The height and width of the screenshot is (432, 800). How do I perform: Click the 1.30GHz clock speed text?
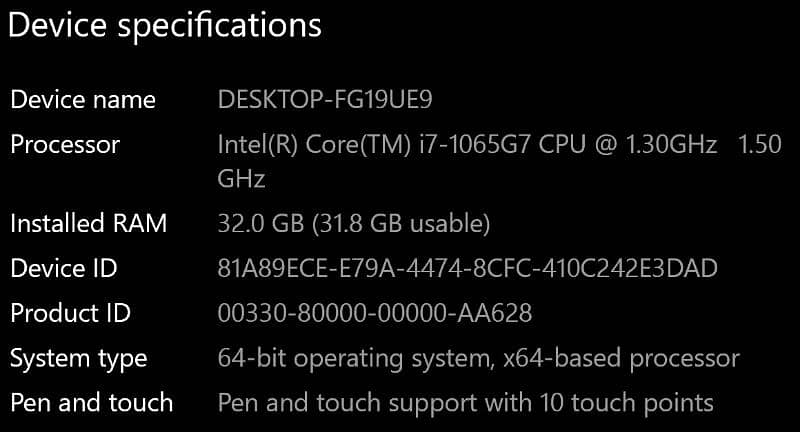[671, 145]
